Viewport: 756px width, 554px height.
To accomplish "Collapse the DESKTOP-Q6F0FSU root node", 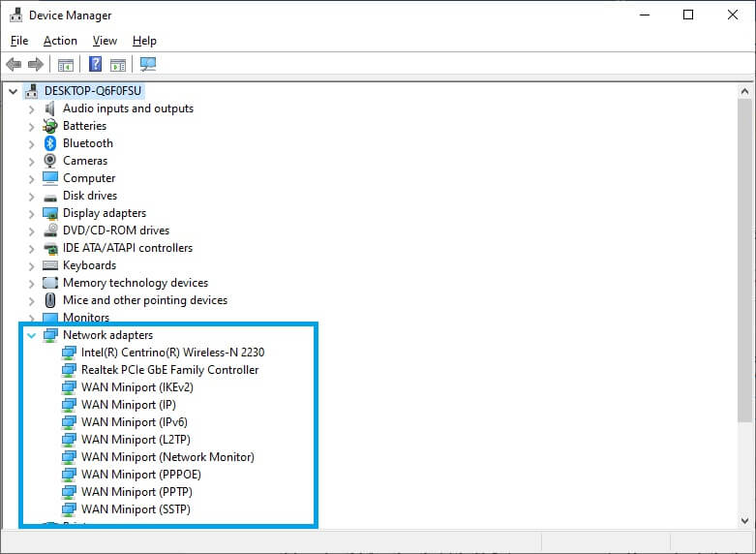I will [13, 91].
